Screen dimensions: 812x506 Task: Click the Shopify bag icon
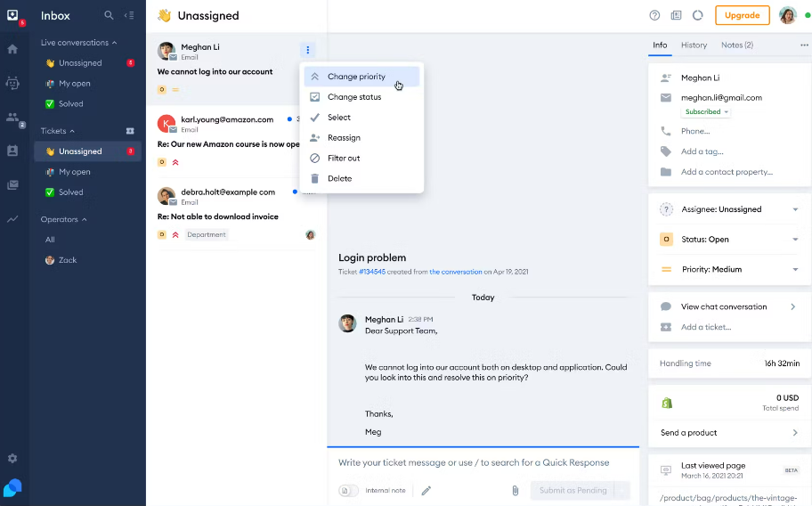click(667, 403)
